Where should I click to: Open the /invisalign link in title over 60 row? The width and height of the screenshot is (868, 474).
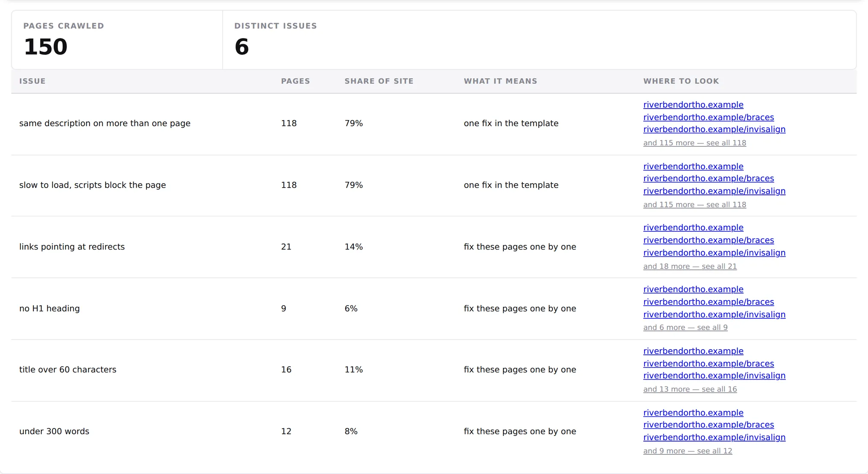click(x=714, y=375)
